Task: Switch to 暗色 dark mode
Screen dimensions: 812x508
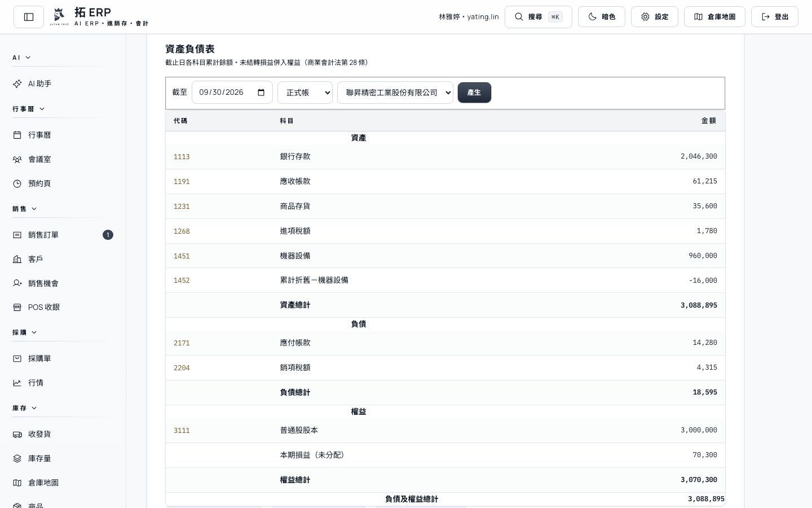Action: 602,17
